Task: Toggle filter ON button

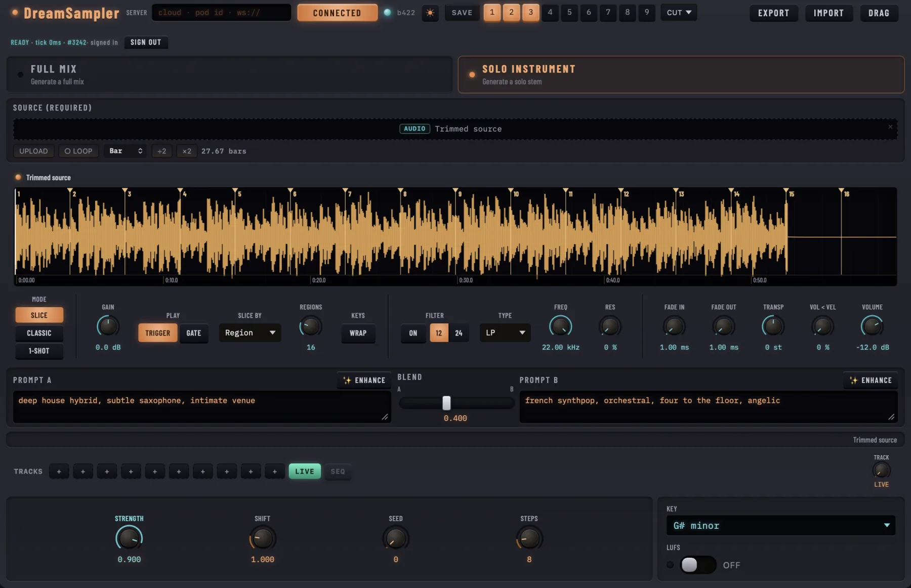Action: (413, 333)
